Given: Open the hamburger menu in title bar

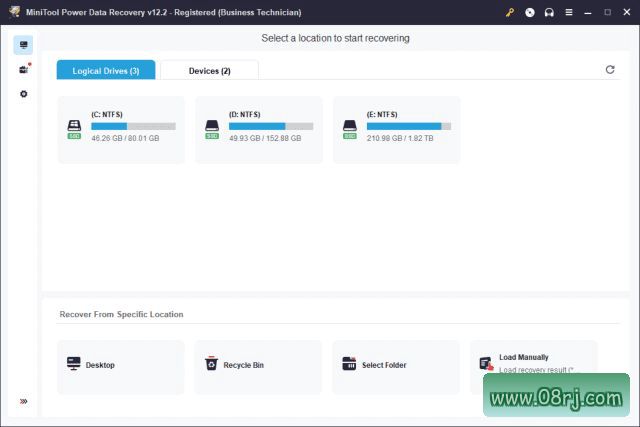Looking at the screenshot, I should coord(569,12).
